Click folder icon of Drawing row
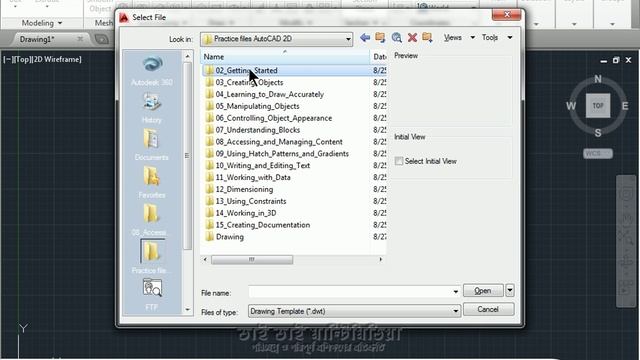 [x=209, y=237]
